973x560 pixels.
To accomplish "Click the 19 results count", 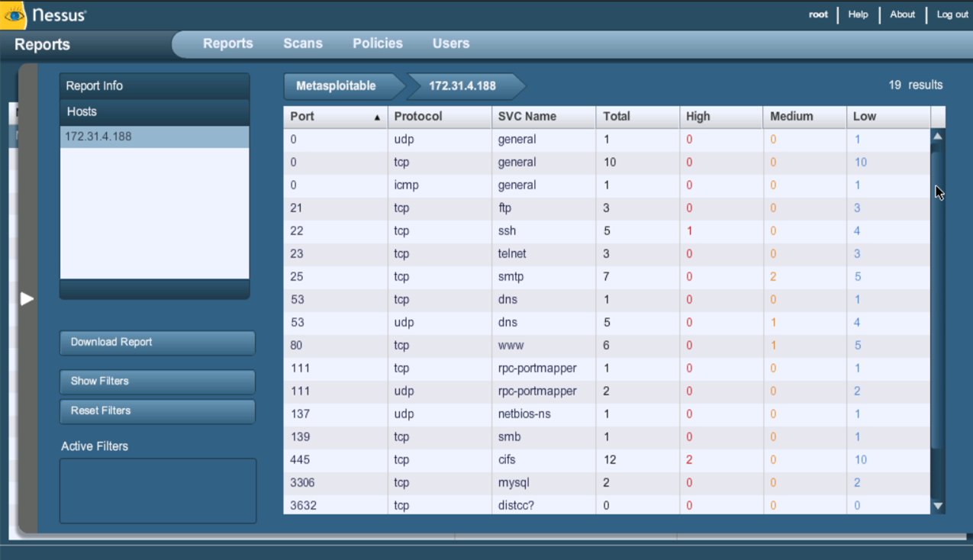I will point(916,85).
